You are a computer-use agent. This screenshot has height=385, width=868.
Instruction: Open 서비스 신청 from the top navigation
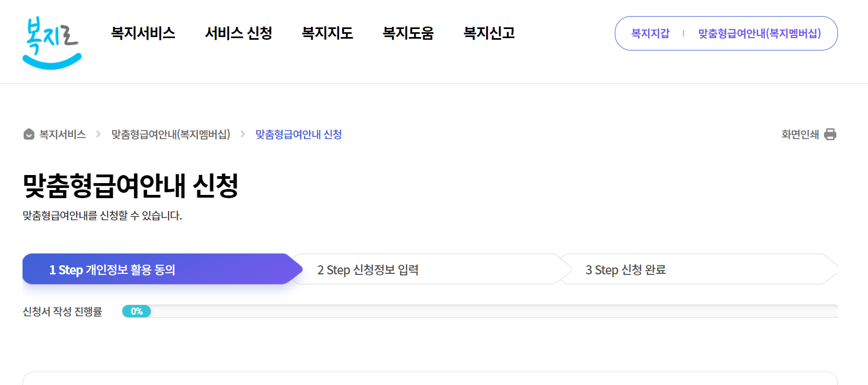pos(239,33)
